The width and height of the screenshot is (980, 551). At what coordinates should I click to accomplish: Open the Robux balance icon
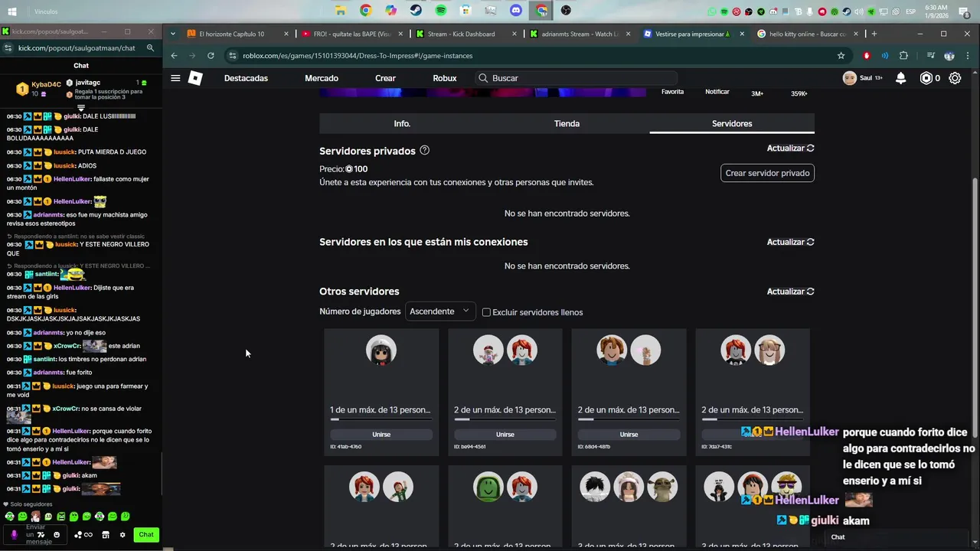926,78
